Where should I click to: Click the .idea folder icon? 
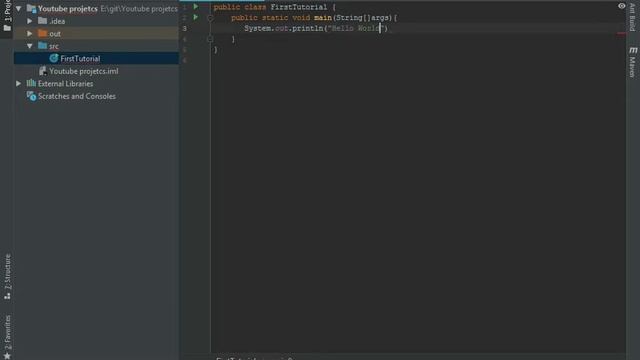tap(42, 20)
